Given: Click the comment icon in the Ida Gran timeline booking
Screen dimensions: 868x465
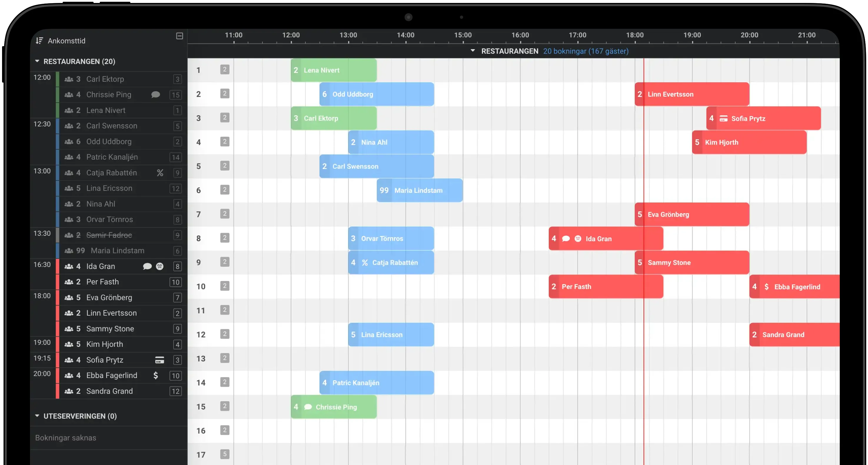Looking at the screenshot, I should coord(566,239).
